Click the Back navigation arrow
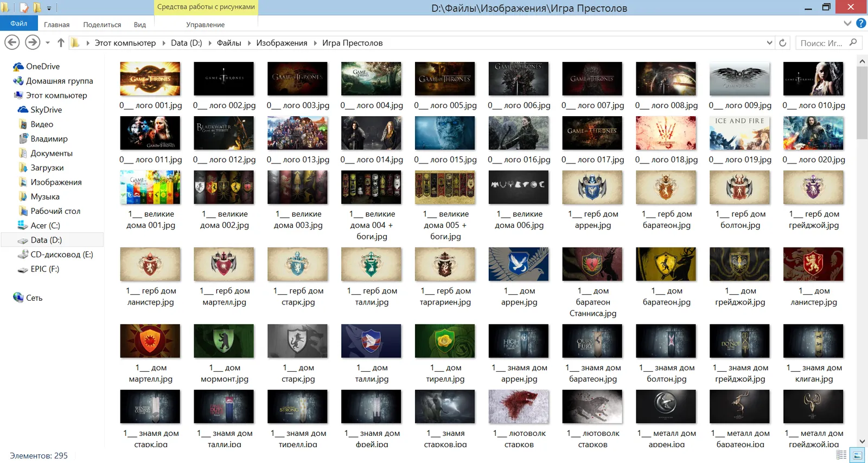 pyautogui.click(x=12, y=42)
